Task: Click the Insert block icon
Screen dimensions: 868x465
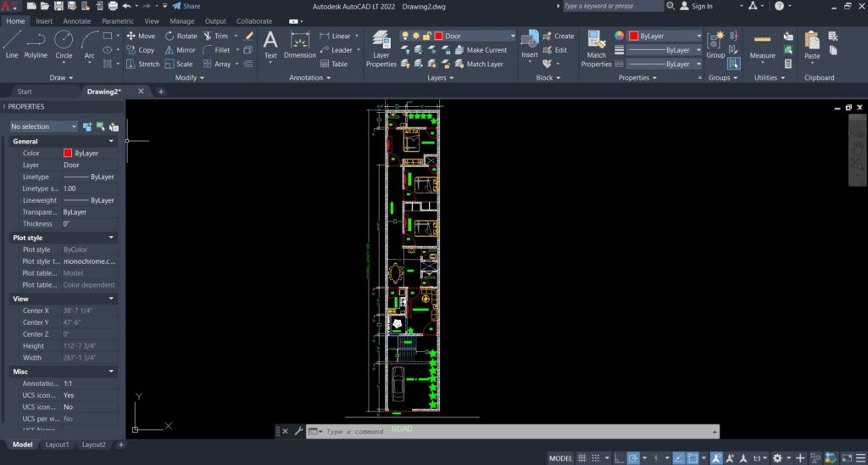Action: (530, 44)
